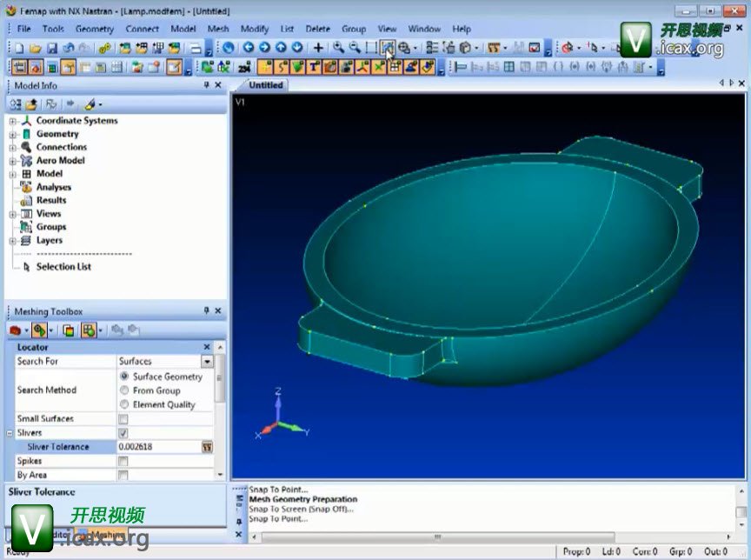Select the Surface Geometry radio button
751x560 pixels.
click(124, 376)
